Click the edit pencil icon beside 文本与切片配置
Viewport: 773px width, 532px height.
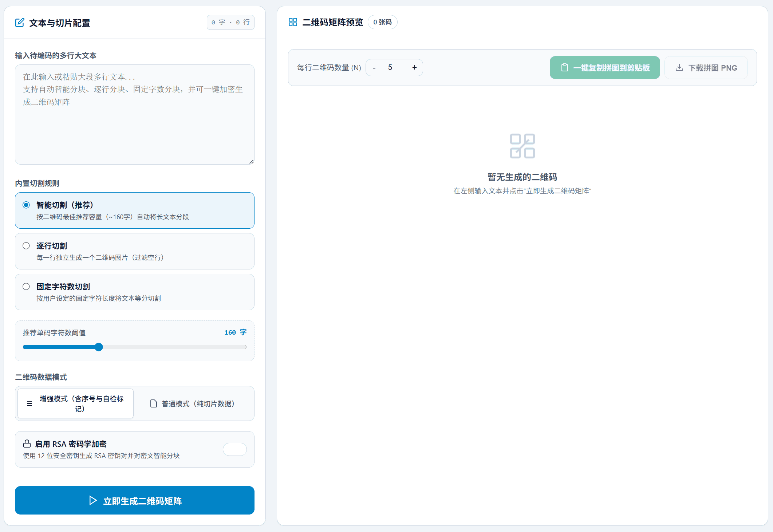[x=20, y=23]
